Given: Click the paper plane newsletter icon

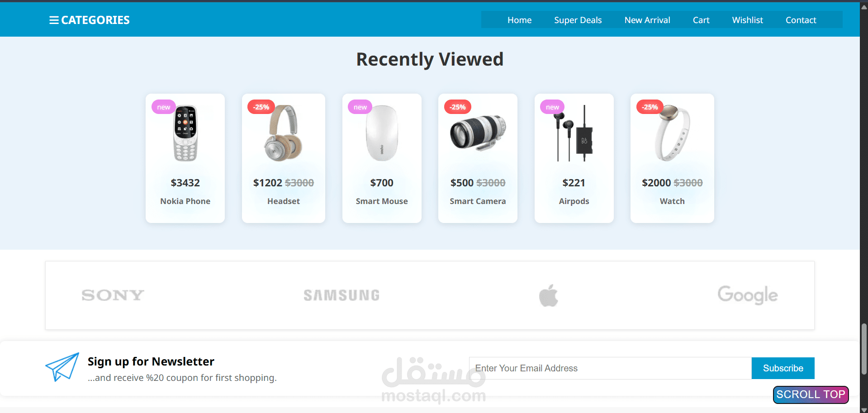Looking at the screenshot, I should tap(62, 367).
